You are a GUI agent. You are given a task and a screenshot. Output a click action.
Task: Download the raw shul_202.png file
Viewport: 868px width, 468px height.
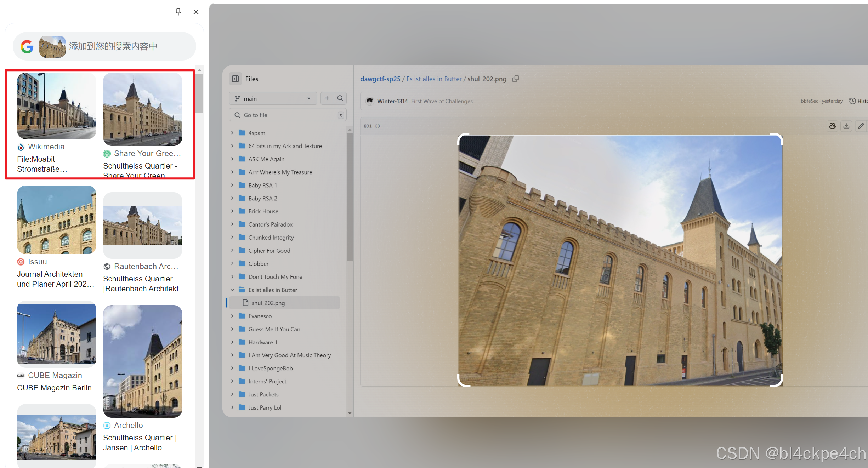tap(846, 126)
